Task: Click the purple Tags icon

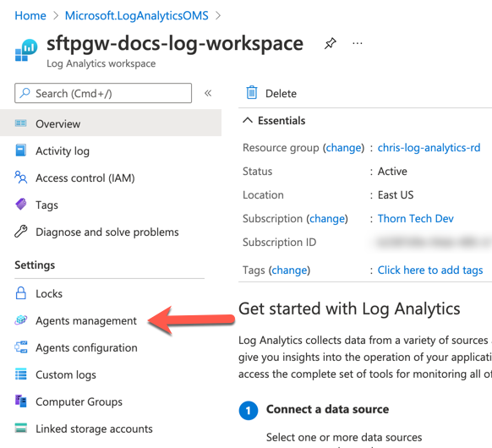Action: (x=20, y=205)
